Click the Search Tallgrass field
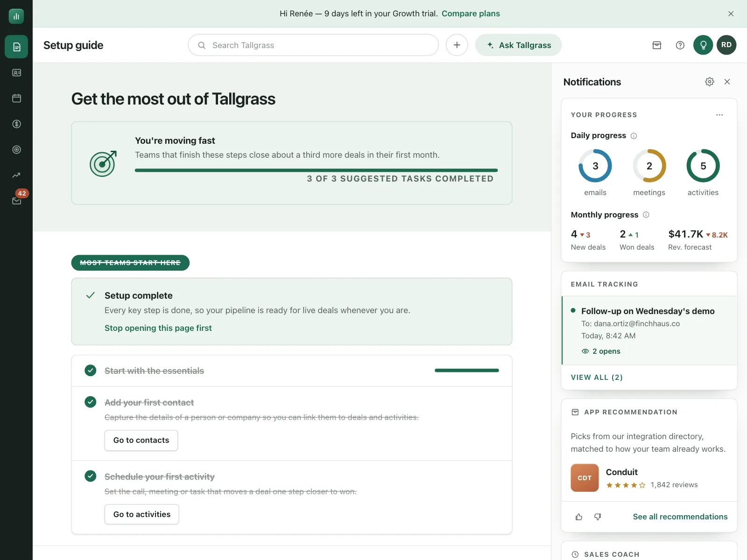 (x=313, y=45)
